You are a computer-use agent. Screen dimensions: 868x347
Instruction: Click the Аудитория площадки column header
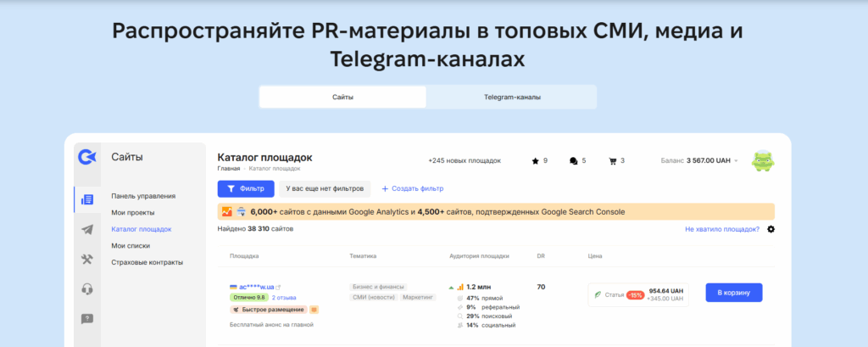[480, 256]
